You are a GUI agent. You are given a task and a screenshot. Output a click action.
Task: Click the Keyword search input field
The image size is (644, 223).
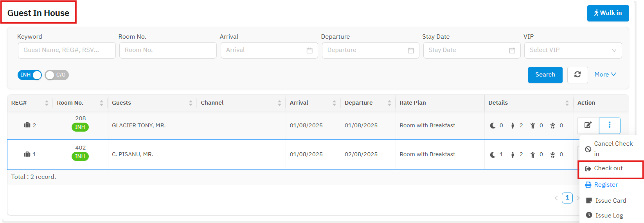[67, 50]
